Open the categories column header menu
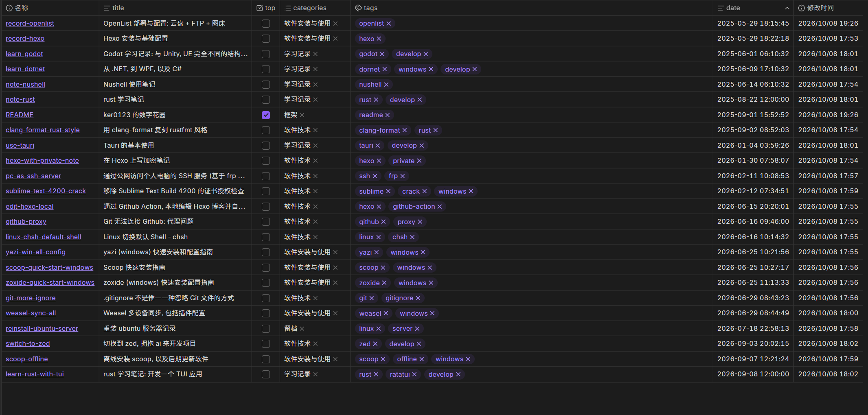868x415 pixels. pyautogui.click(x=315, y=8)
